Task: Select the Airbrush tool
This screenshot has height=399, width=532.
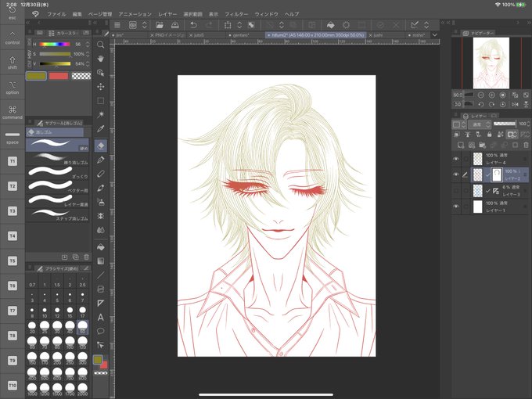Action: pyautogui.click(x=100, y=202)
